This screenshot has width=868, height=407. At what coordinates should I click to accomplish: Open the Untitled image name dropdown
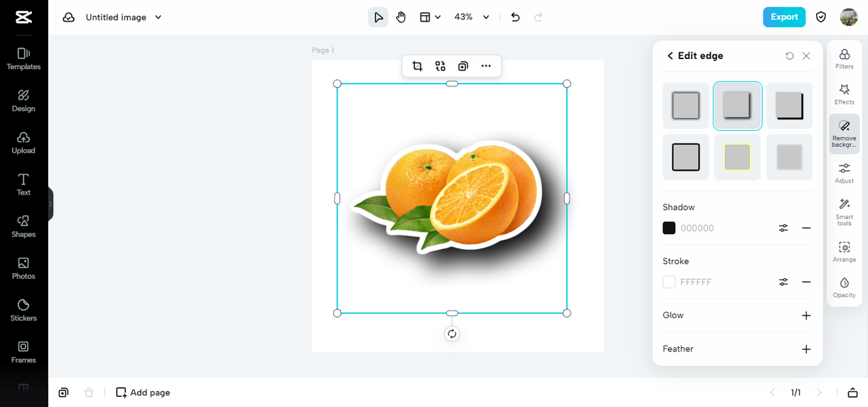[124, 17]
